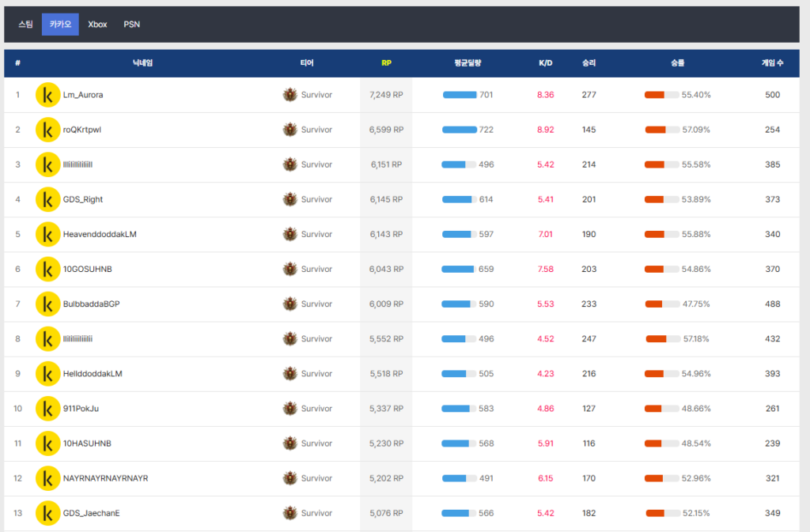Click the average damage bar for roQKrtpwl
The height and width of the screenshot is (532, 810).
pyautogui.click(x=459, y=130)
